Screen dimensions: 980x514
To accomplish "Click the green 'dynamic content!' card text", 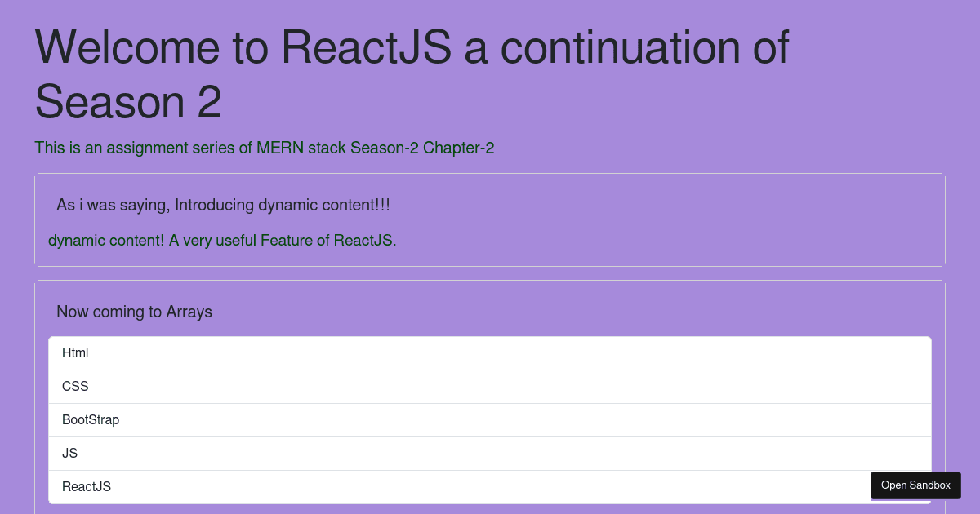I will [106, 241].
